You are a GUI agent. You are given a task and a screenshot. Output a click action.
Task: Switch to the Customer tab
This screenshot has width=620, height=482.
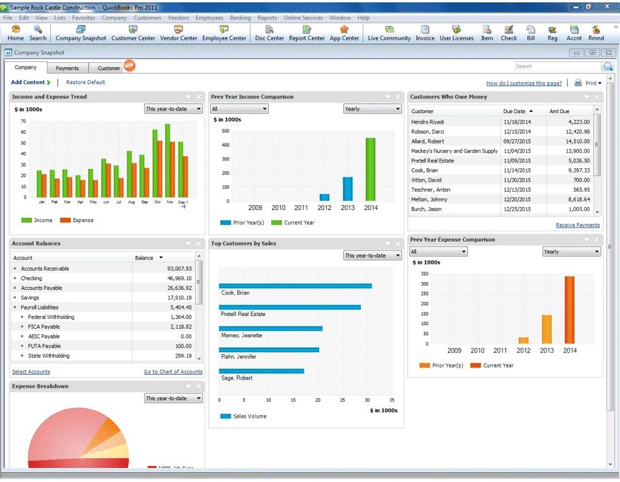[x=109, y=68]
